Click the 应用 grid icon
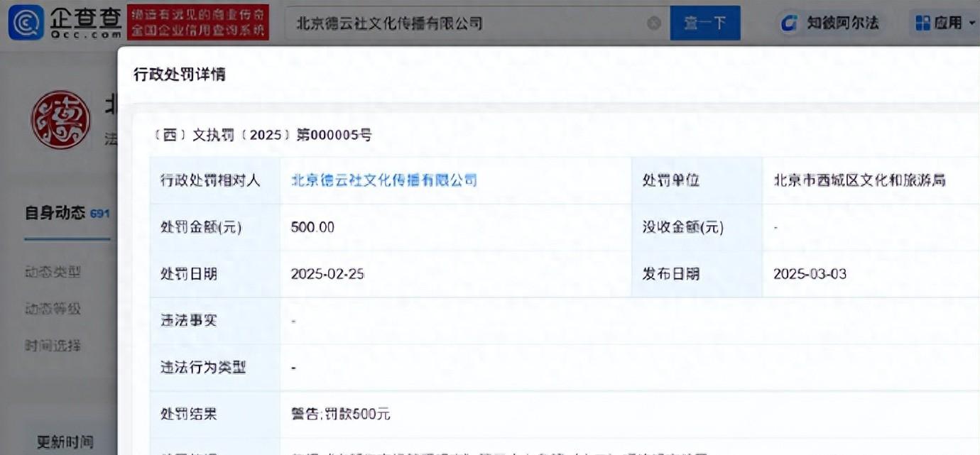Viewport: 980px width, 455px height. click(x=922, y=23)
